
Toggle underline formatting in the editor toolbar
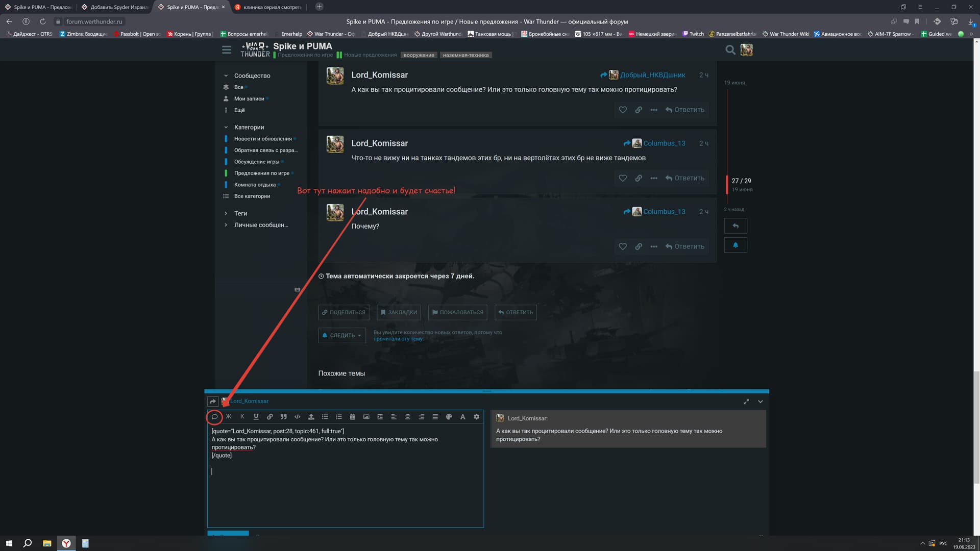coord(256,417)
